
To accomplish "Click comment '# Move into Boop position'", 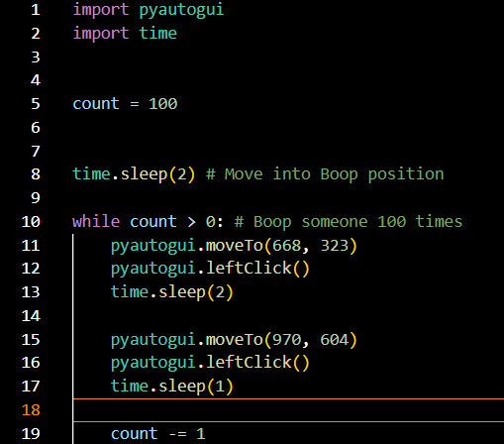I will click(x=325, y=174).
